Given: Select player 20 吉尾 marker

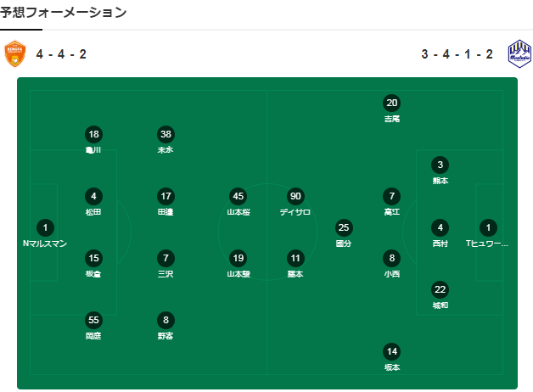Looking at the screenshot, I should tap(391, 103).
